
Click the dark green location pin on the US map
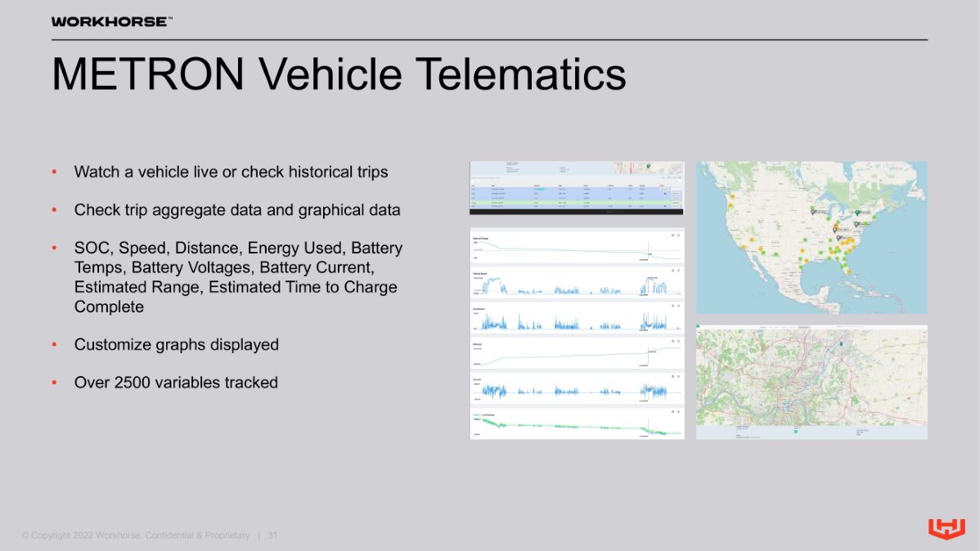tap(856, 213)
